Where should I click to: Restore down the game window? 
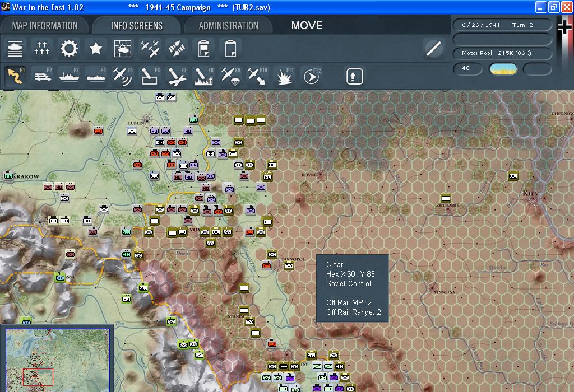point(553,7)
